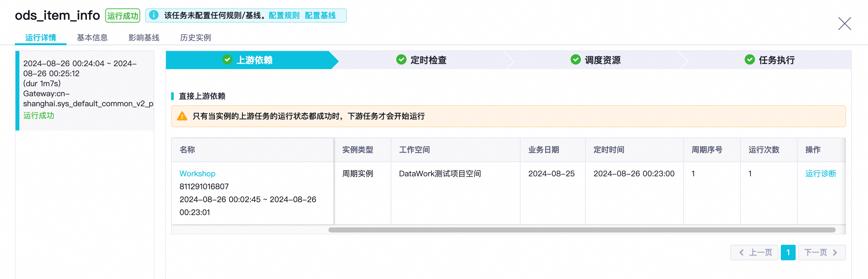Close the ods_item_info detail panel
This screenshot has height=279, width=868.
tap(844, 24)
